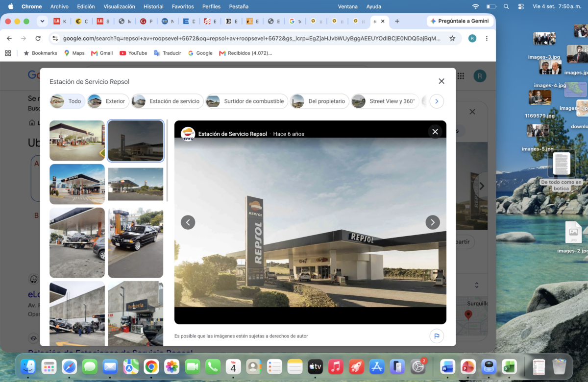
Task: Open the Visualización menu
Action: [x=119, y=6]
